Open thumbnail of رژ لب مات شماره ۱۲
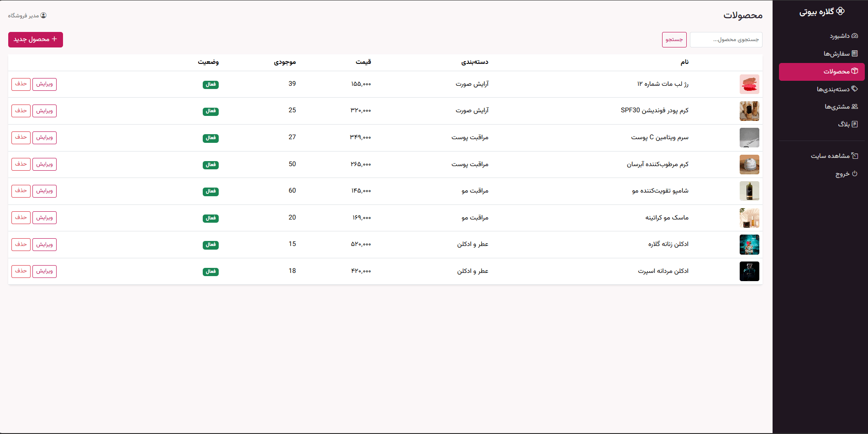 (x=749, y=84)
